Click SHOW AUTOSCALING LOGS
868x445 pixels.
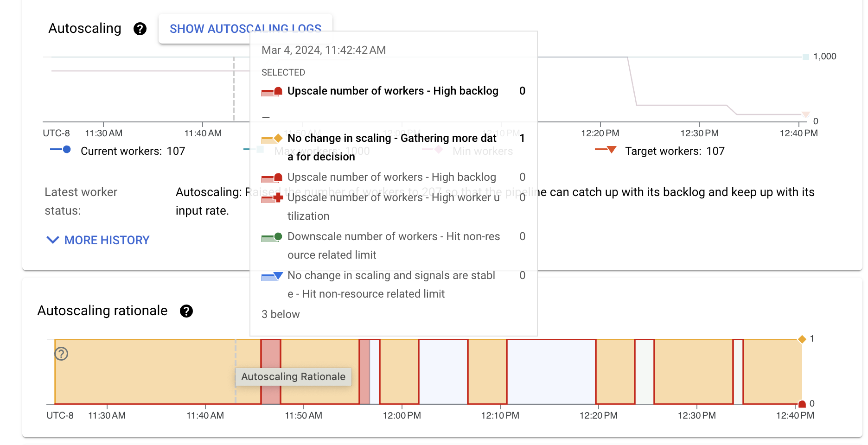pos(246,29)
